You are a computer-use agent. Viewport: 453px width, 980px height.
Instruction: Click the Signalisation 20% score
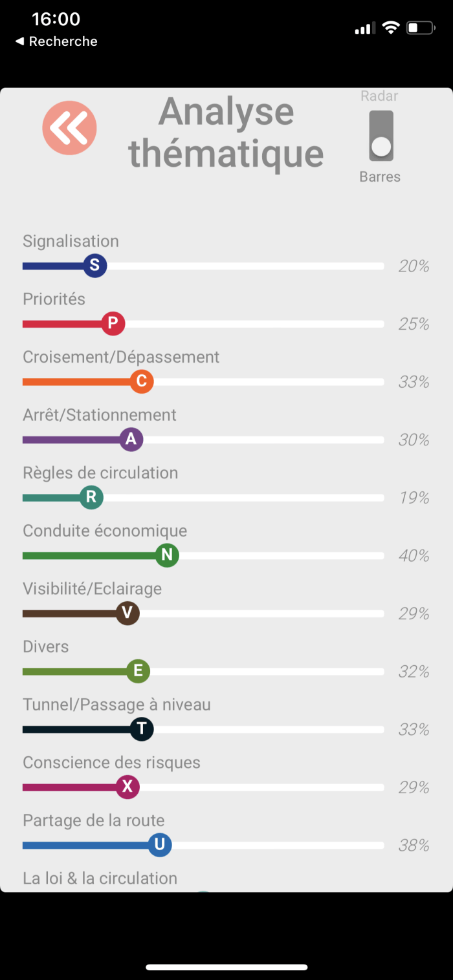414,266
